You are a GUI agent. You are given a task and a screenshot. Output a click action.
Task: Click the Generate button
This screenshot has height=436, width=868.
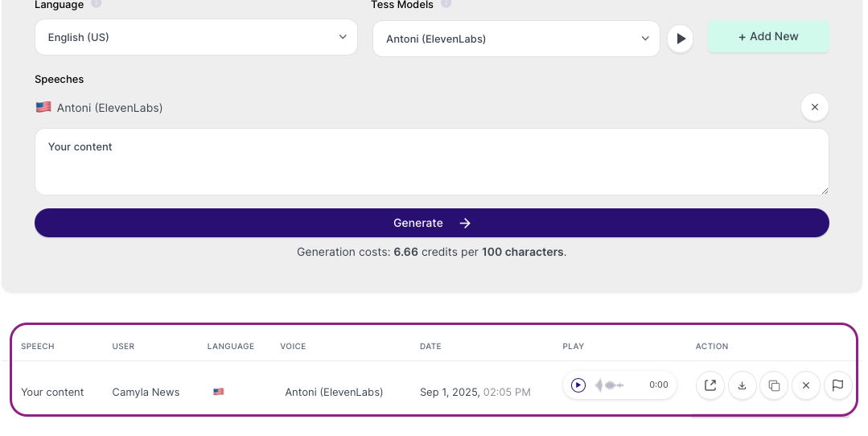[x=432, y=223]
